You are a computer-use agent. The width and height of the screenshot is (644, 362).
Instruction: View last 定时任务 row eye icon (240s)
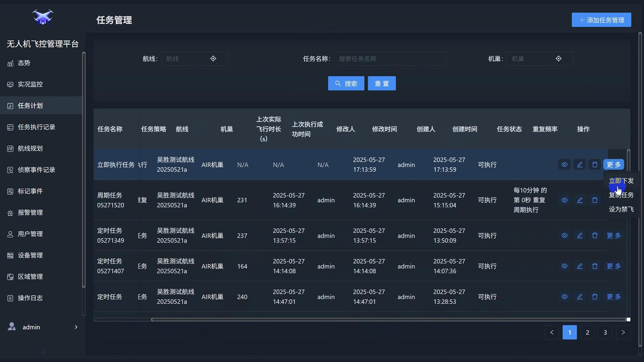click(x=565, y=297)
